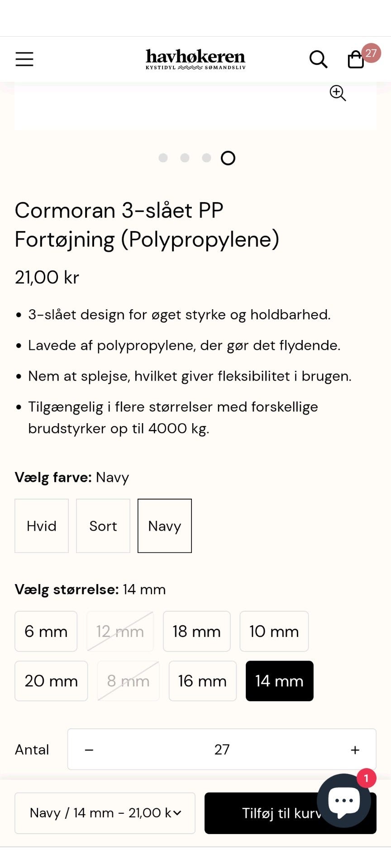Select the Navy color swatch
Viewport: 391px width, 868px height.
(x=164, y=526)
